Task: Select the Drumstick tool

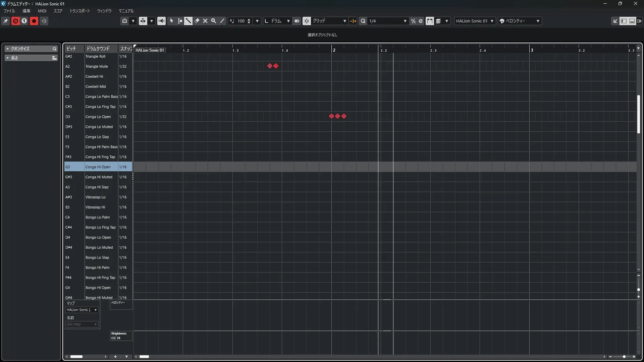Action: [188, 21]
